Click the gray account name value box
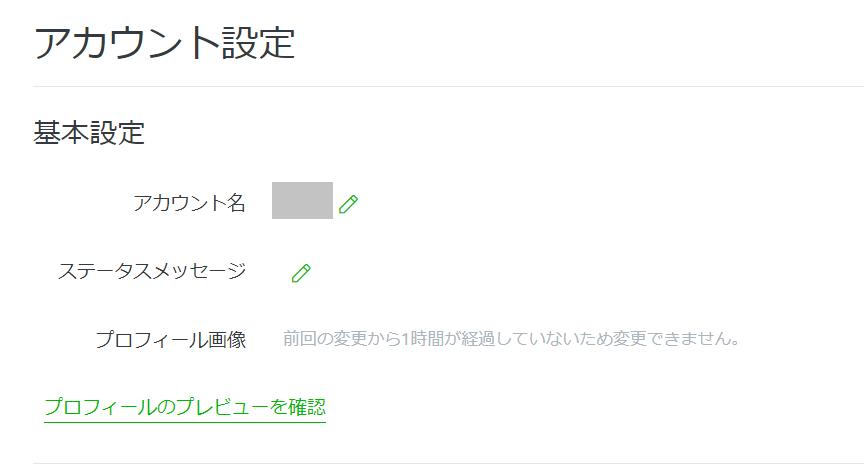This screenshot has height=469, width=864. click(x=302, y=201)
